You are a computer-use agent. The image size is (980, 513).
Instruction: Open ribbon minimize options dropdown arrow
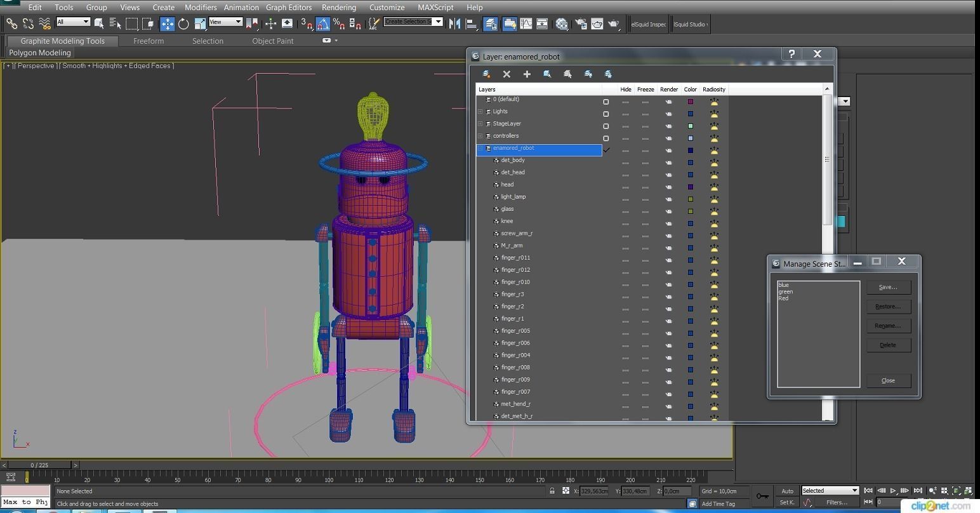336,41
